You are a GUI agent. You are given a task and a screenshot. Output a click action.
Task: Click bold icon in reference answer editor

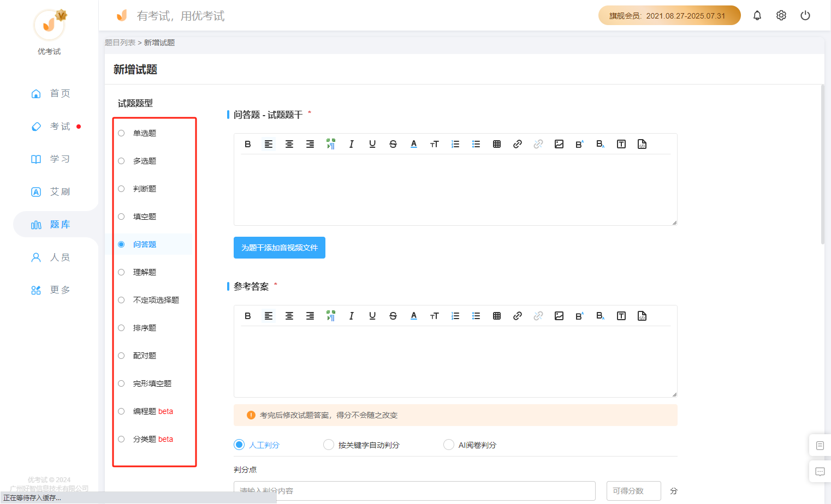coord(248,316)
